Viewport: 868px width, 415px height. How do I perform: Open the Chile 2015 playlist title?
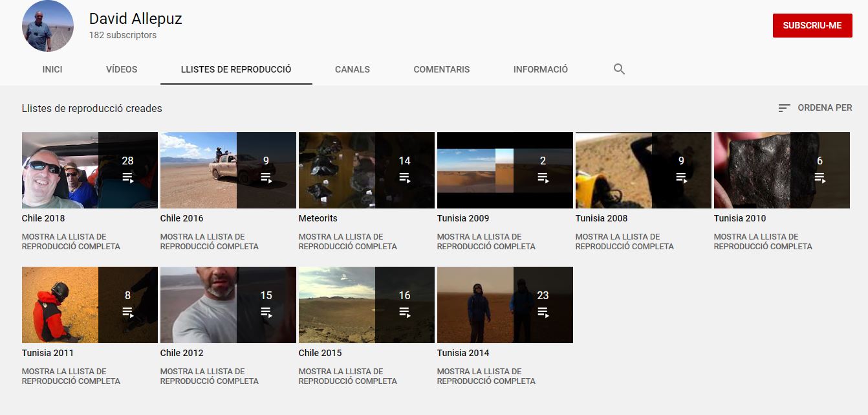click(320, 353)
